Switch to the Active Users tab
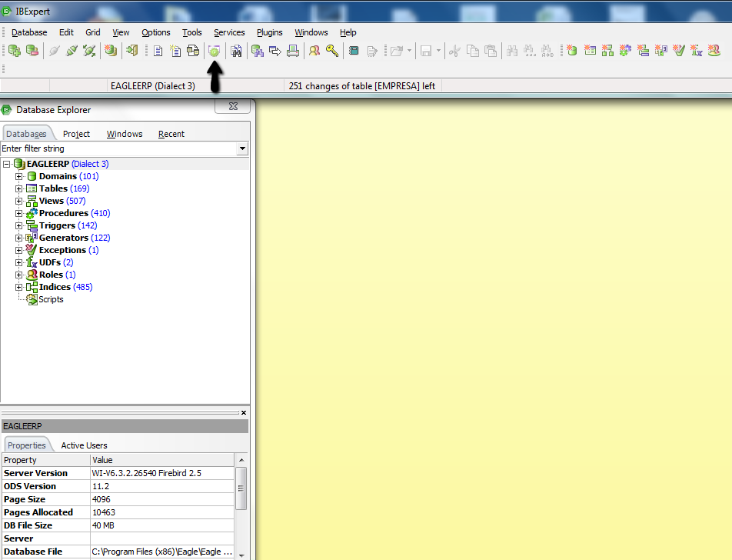 pos(84,445)
